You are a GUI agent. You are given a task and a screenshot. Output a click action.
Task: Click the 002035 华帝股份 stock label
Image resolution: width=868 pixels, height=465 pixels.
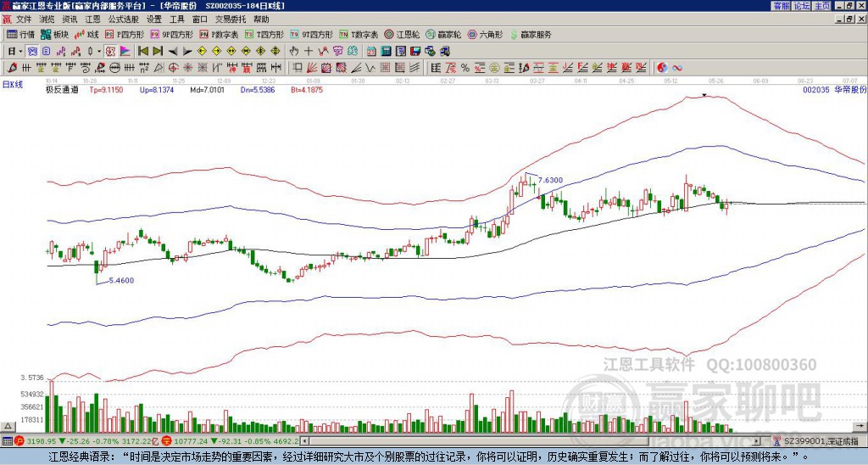[834, 89]
